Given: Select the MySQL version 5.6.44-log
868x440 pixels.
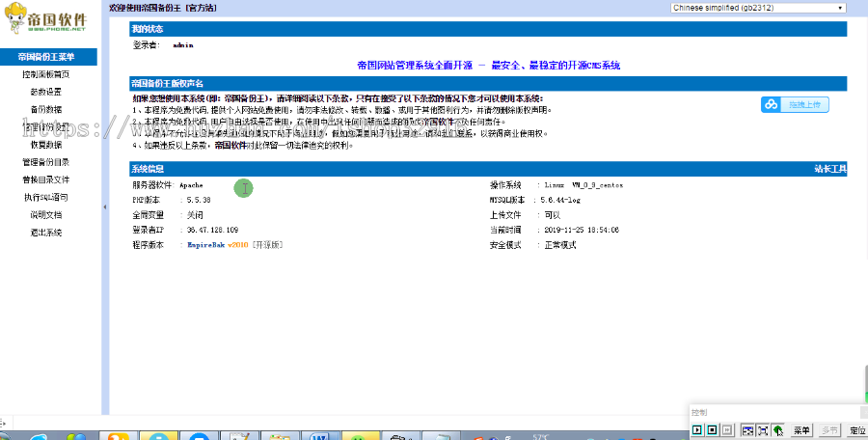Looking at the screenshot, I should point(560,200).
